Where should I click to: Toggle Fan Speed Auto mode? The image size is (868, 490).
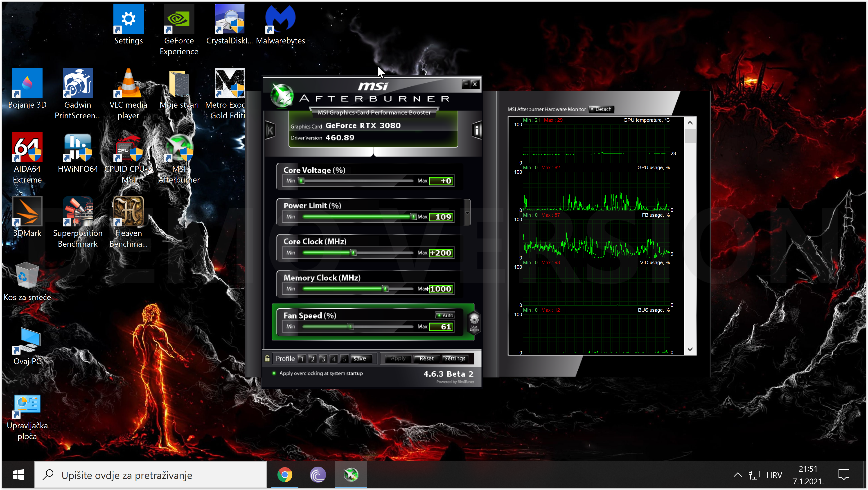coord(445,315)
